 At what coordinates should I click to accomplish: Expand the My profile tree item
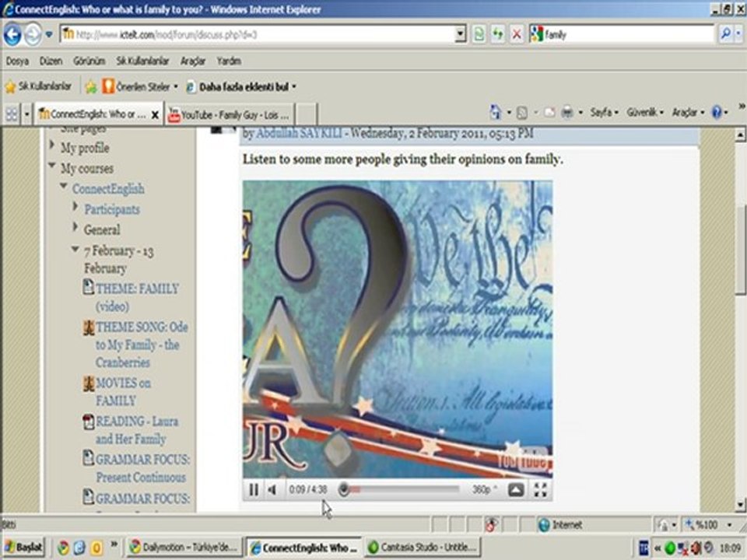point(52,145)
